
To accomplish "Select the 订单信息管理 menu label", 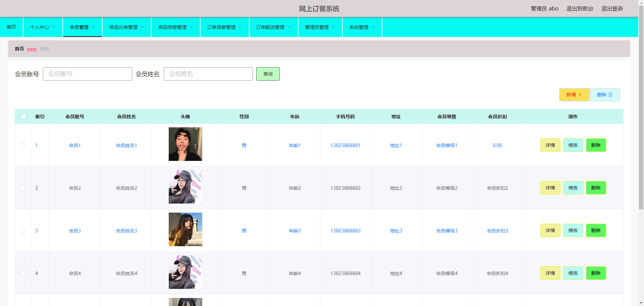I will tap(221, 27).
